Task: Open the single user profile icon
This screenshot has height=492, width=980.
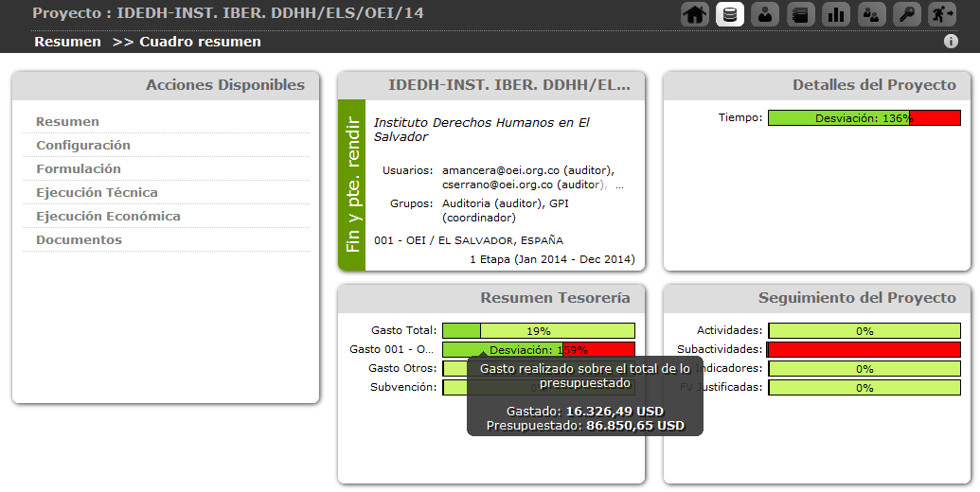Action: 765,14
